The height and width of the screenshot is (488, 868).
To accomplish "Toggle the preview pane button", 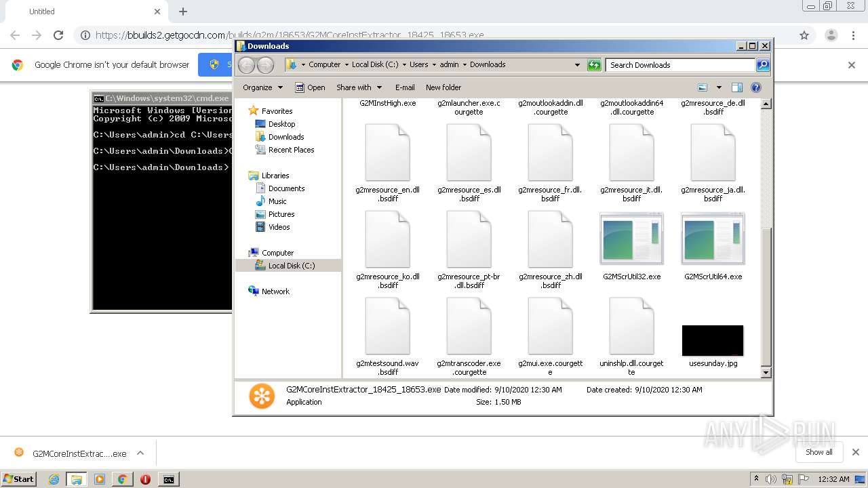I will 737,87.
